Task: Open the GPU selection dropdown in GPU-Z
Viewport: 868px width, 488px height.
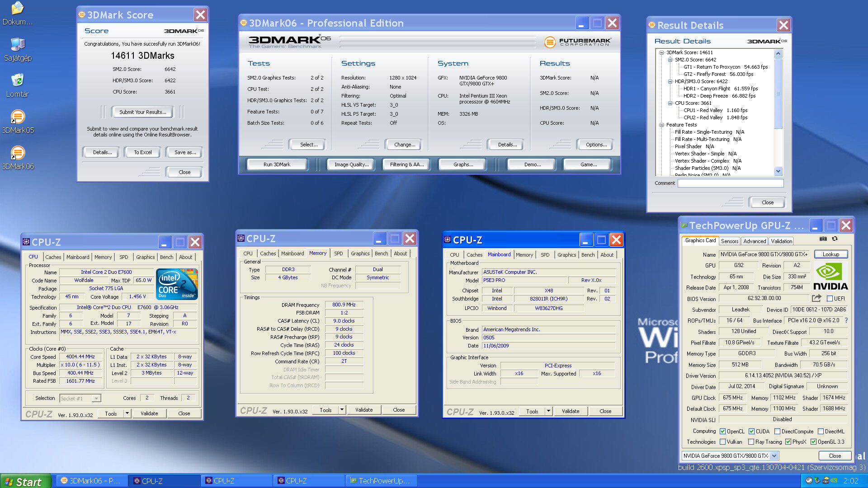Action: 774,456
